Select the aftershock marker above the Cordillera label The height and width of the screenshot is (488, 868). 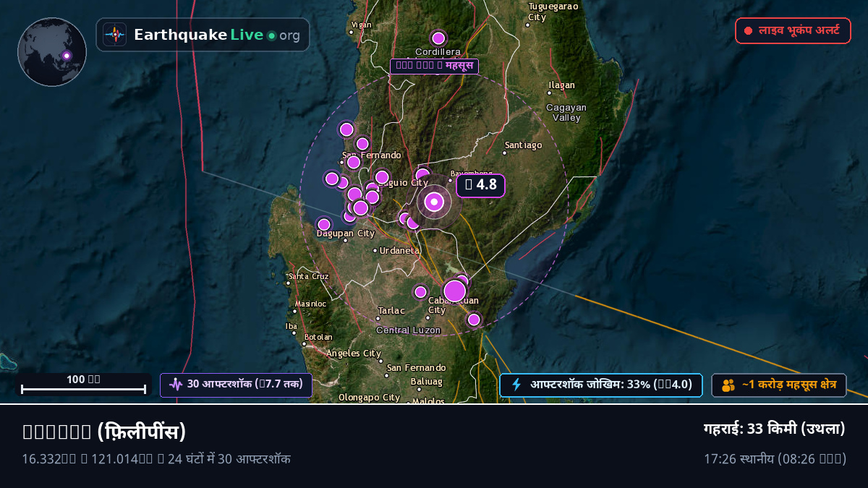point(438,38)
